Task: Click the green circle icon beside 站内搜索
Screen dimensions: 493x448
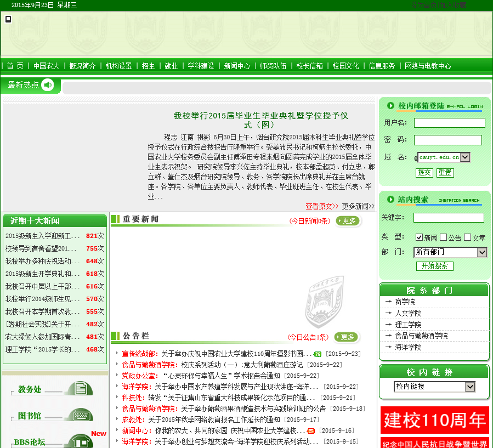Action: pyautogui.click(x=390, y=199)
